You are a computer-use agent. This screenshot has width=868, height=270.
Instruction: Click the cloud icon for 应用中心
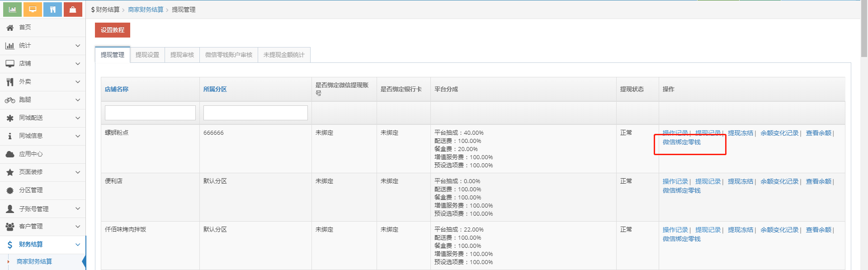[10, 154]
